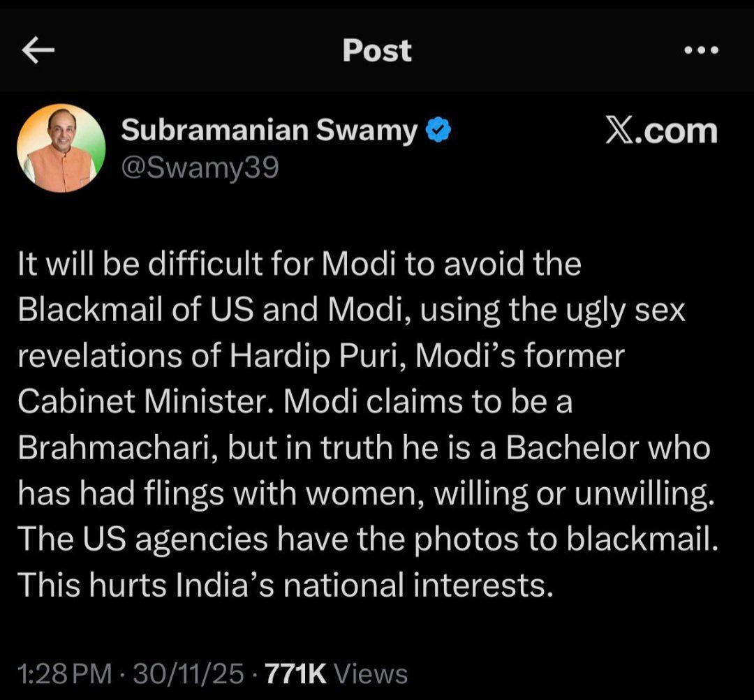Click "It will be difficult" opening line
This screenshot has height=700, width=754.
point(140,264)
